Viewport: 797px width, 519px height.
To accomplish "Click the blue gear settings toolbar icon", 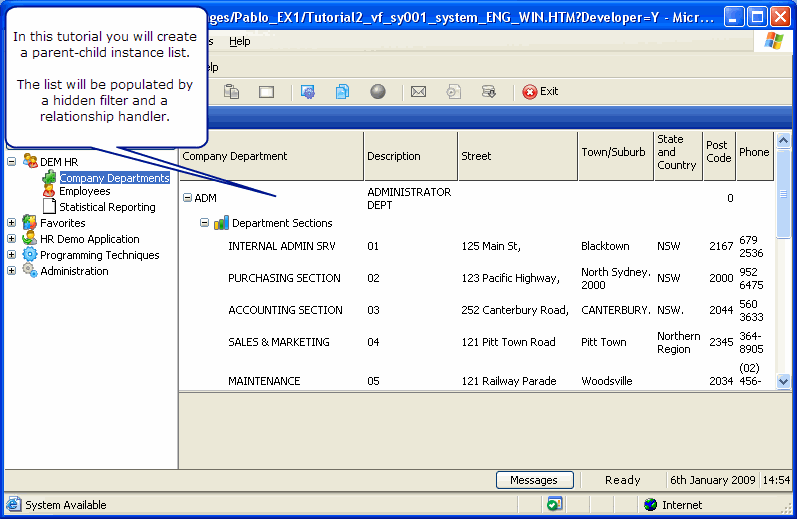I will pyautogui.click(x=308, y=91).
